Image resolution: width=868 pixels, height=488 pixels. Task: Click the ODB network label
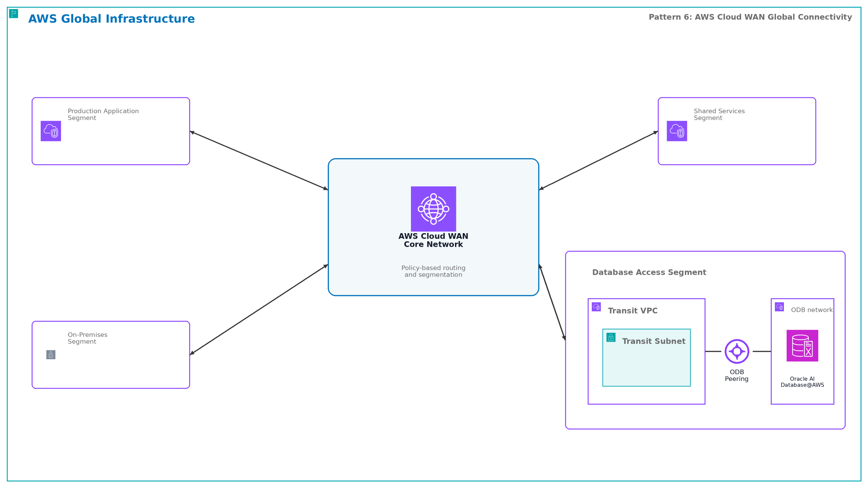[812, 310]
